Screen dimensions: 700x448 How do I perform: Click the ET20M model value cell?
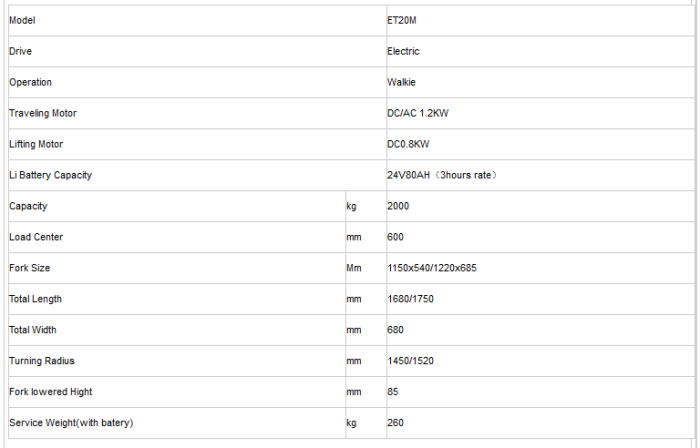pos(402,20)
